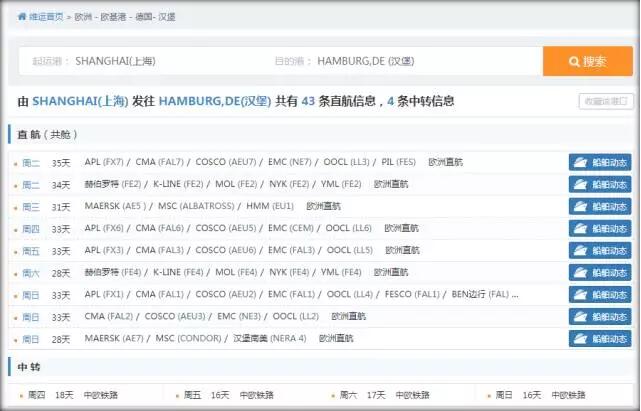This screenshot has width=641, height=411.
Task: Click 周三 in the 31天 row
Action: coord(31,207)
